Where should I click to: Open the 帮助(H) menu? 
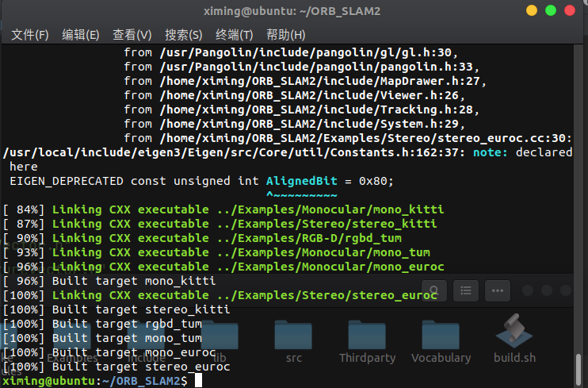286,35
